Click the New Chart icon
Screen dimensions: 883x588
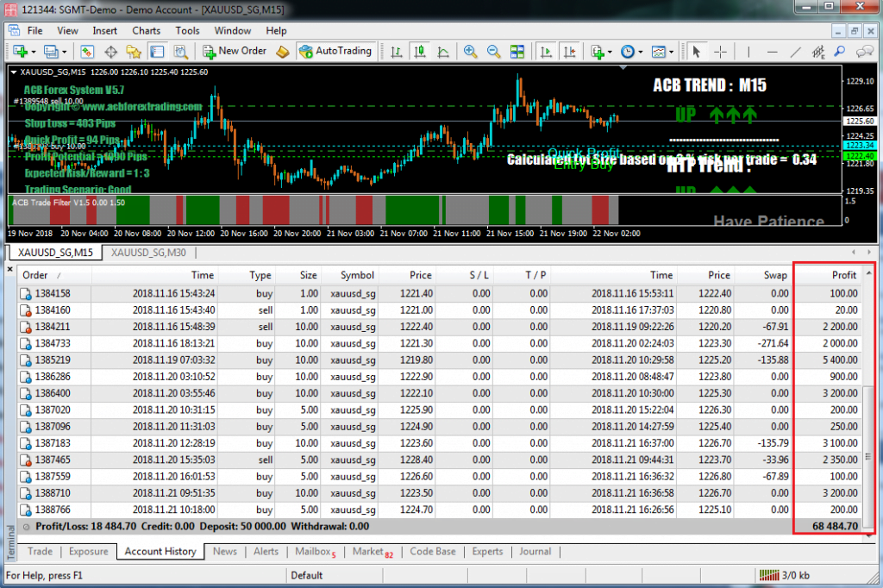tap(20, 52)
